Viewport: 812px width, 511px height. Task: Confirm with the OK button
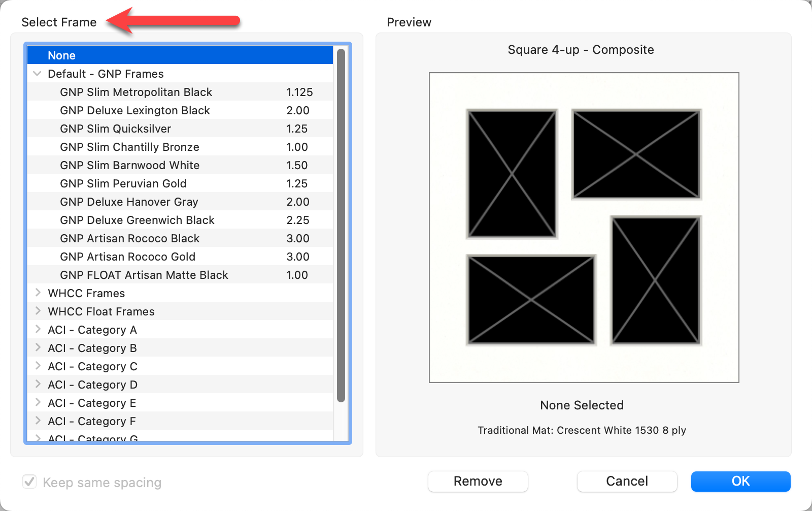pyautogui.click(x=740, y=481)
